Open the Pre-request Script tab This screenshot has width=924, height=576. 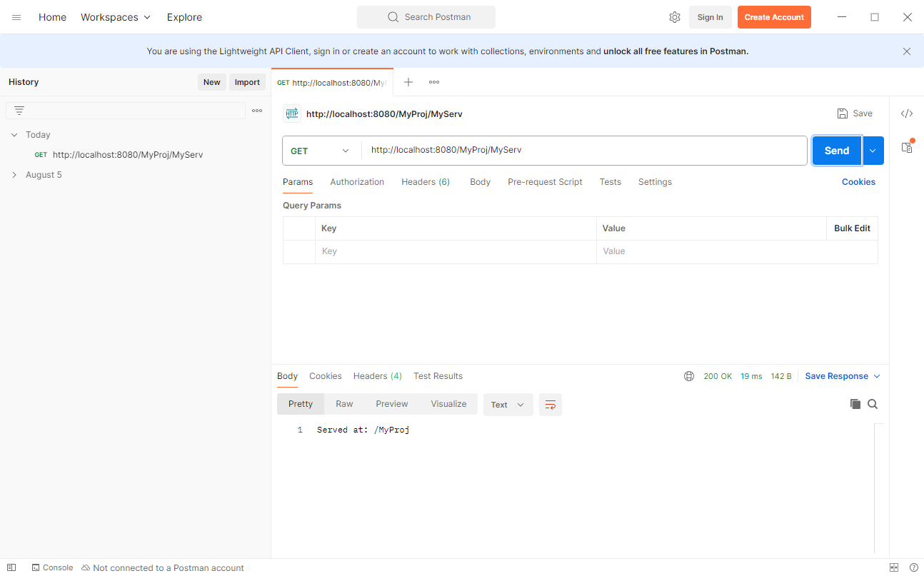(x=545, y=182)
